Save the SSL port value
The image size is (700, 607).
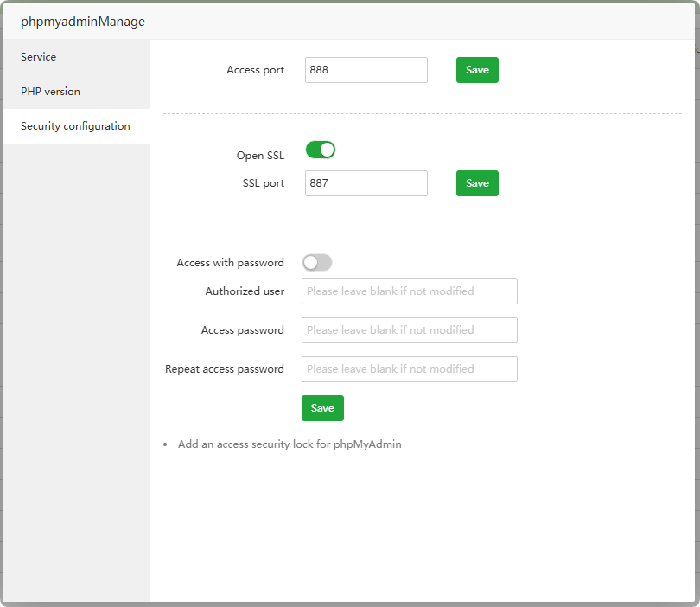point(477,183)
